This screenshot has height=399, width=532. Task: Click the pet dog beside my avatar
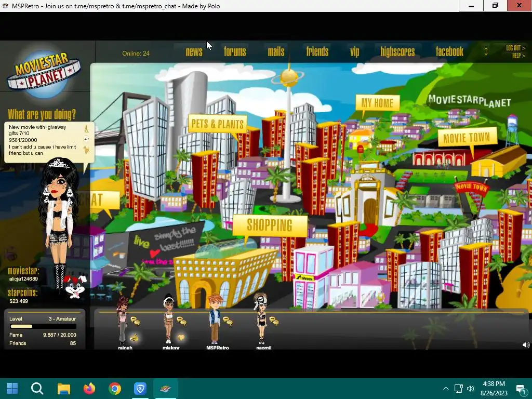pos(75,287)
